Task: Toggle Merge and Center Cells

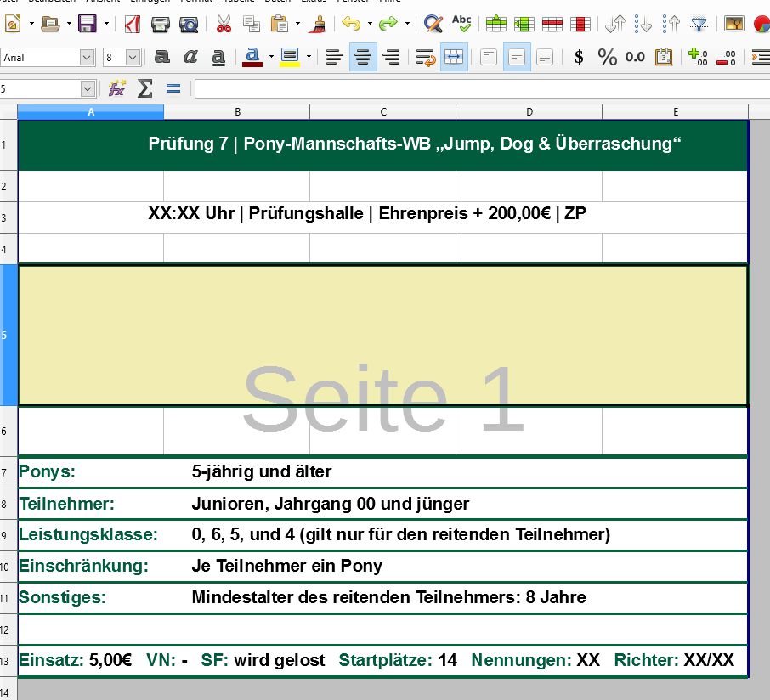Action: point(454,57)
